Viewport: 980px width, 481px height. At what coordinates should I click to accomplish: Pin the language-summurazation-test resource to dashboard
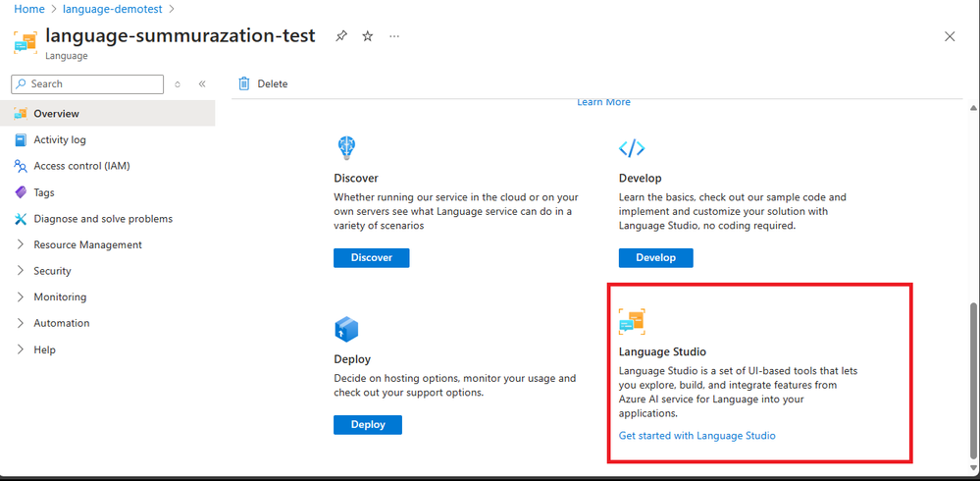point(341,36)
